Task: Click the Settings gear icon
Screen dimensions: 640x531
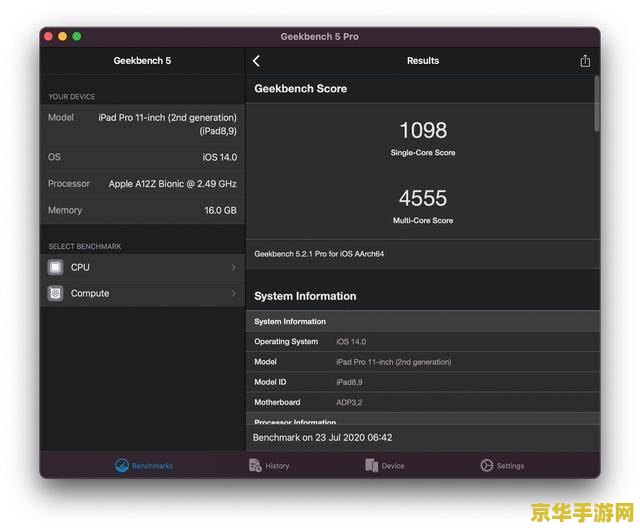Action: pos(487,465)
